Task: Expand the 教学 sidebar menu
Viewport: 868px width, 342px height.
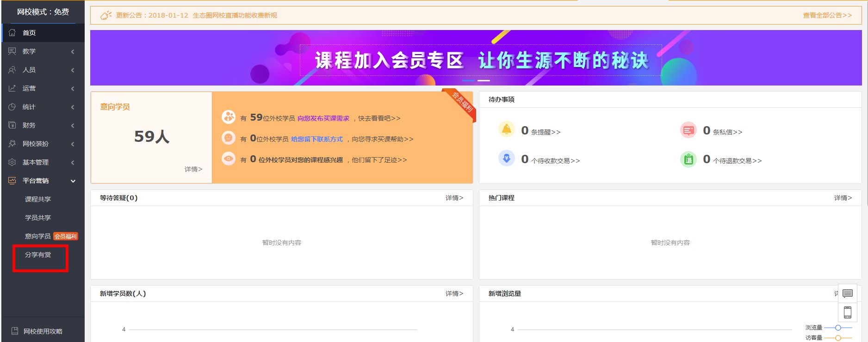Action: point(42,51)
